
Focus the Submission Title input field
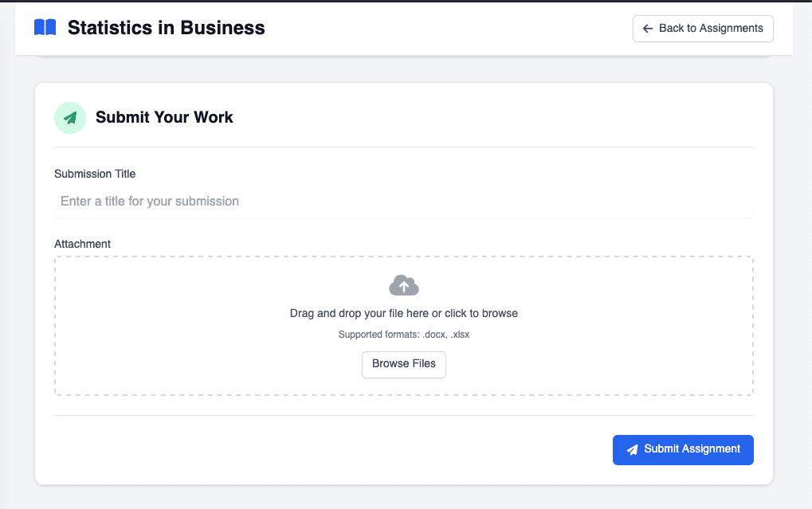point(404,202)
